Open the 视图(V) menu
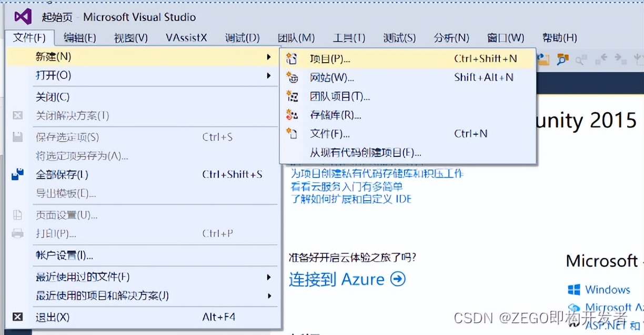 [131, 38]
